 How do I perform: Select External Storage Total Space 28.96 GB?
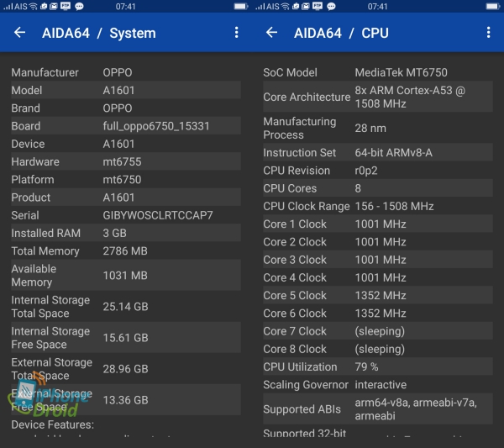pos(126,369)
